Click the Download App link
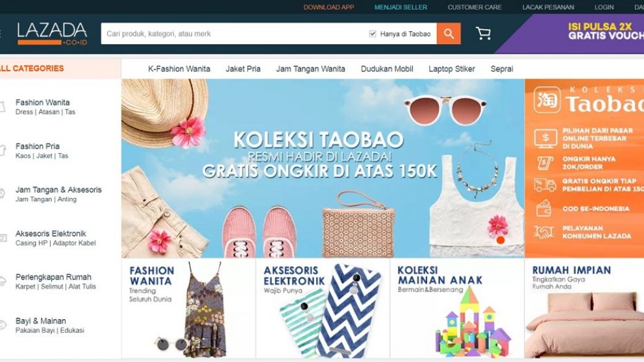 pos(328,7)
